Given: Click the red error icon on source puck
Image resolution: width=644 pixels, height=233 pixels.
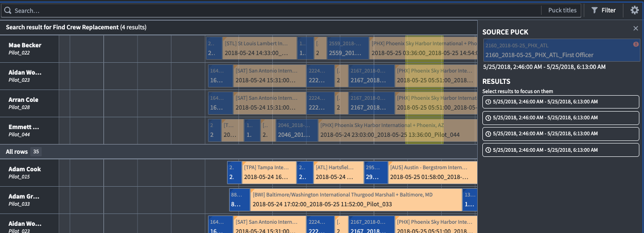Looking at the screenshot, I should click(636, 45).
